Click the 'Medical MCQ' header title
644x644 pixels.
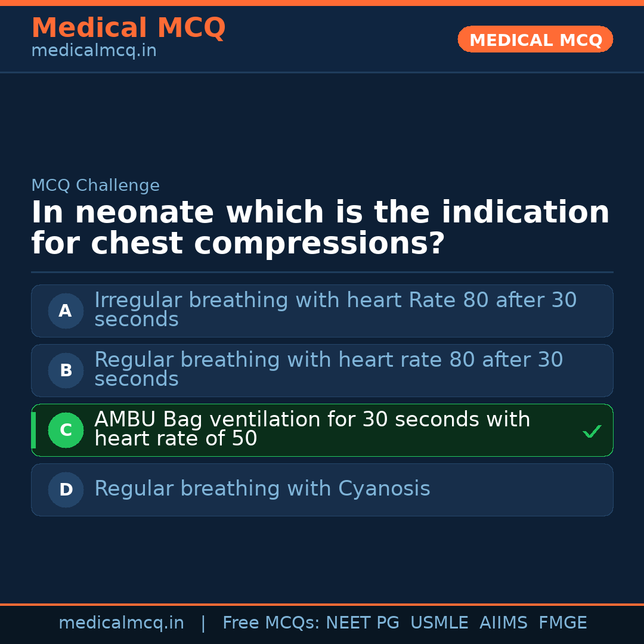click(x=128, y=27)
